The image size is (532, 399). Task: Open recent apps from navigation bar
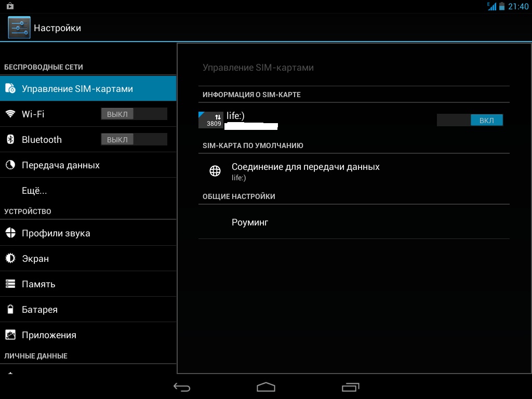click(351, 387)
